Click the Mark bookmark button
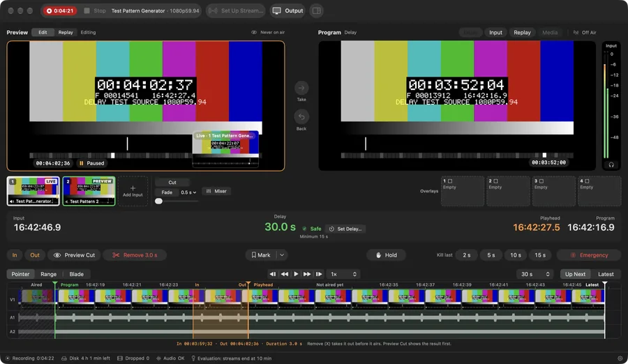Screen dimensions: 628x364 261,255
